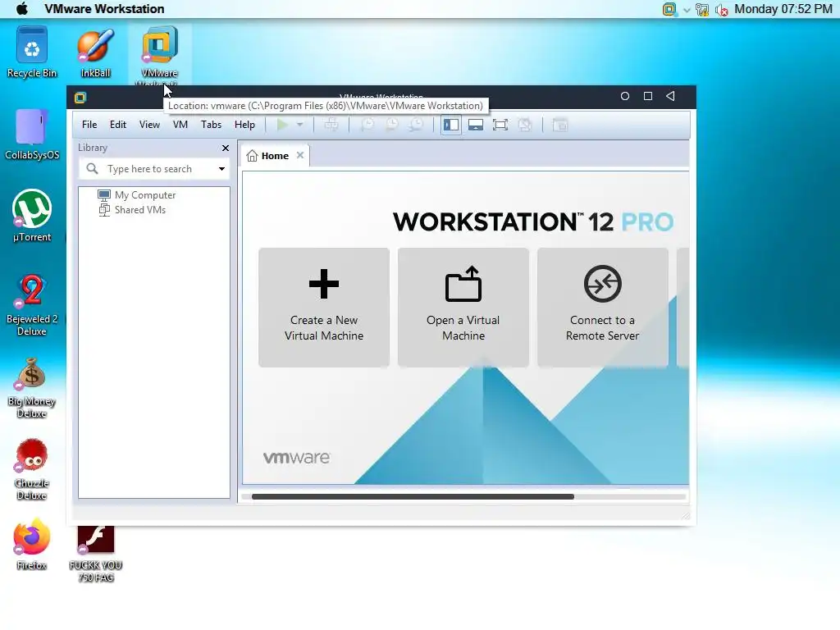Click the VMware icon in window title bar

pos(80,98)
